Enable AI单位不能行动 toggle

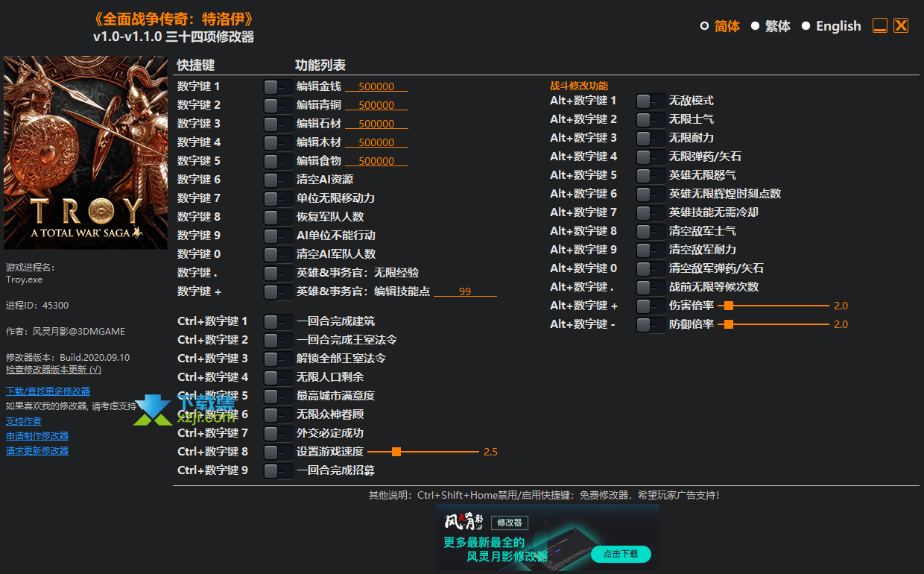(278, 236)
